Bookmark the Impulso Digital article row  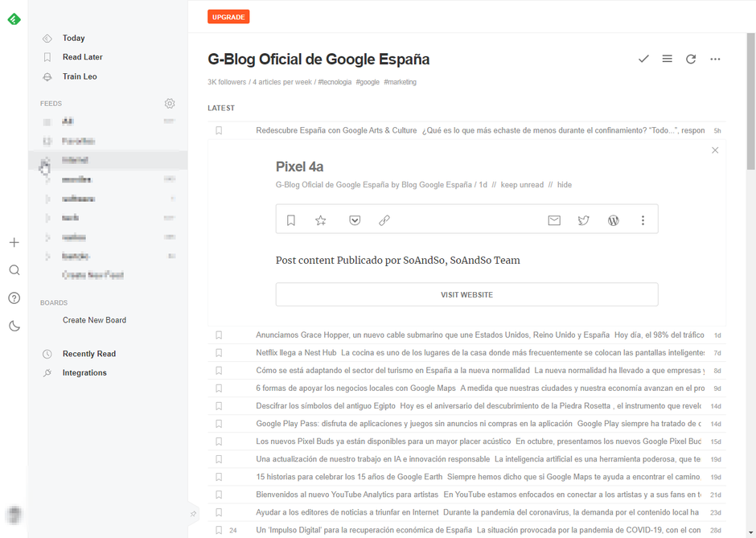tap(219, 530)
